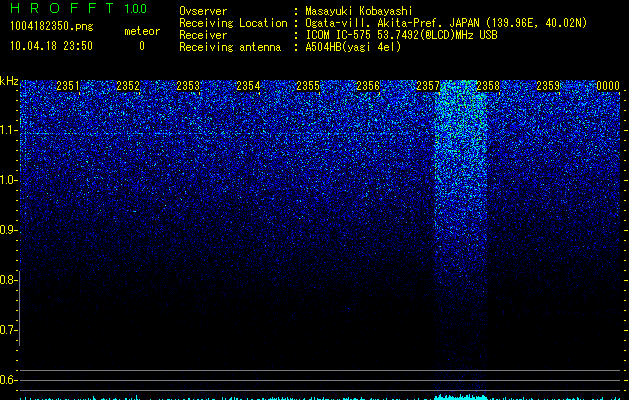Click the 2354 time marker
Image resolution: width=629 pixels, height=400 pixels.
tap(248, 86)
